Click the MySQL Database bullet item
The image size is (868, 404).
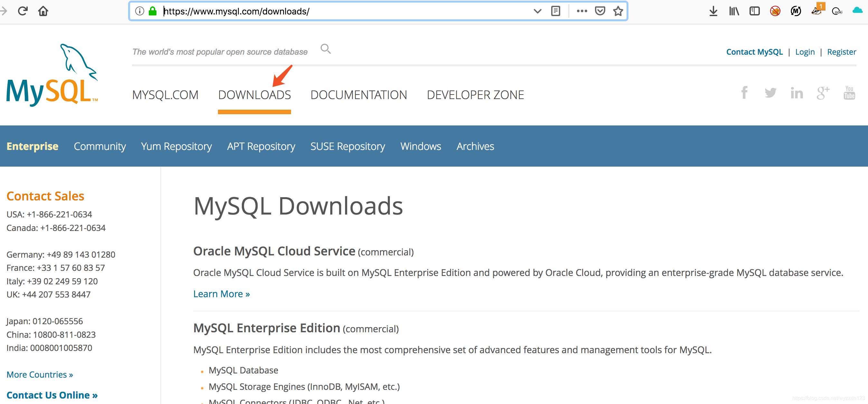(243, 370)
